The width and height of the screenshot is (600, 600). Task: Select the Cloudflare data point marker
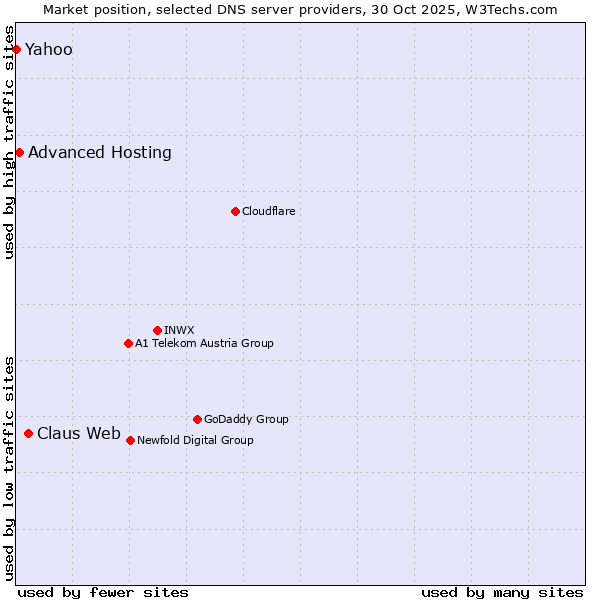235,211
